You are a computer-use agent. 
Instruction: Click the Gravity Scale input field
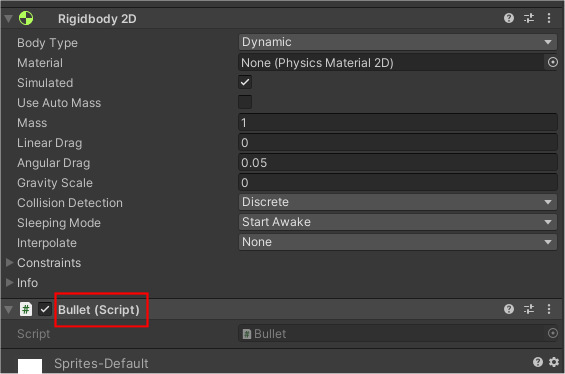tap(398, 182)
